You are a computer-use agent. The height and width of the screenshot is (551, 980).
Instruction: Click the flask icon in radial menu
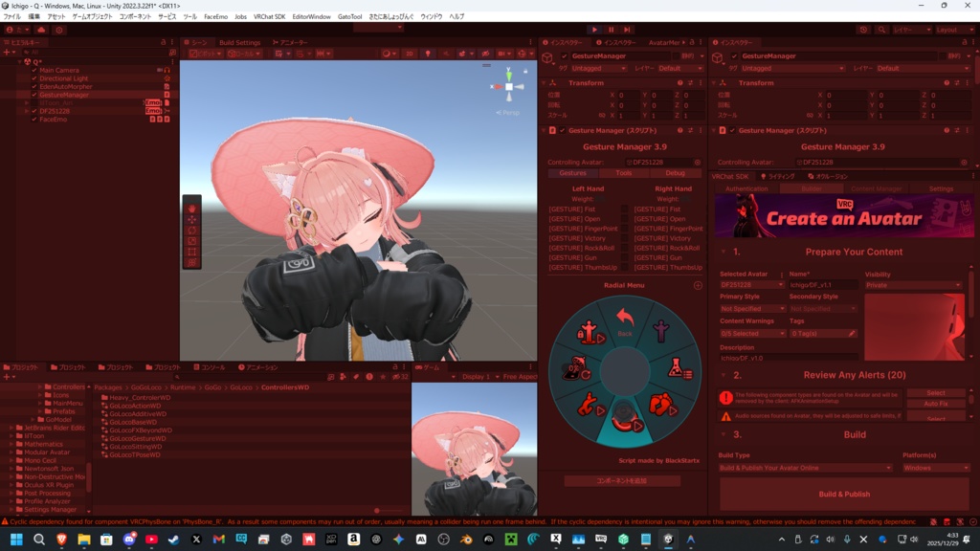click(678, 368)
